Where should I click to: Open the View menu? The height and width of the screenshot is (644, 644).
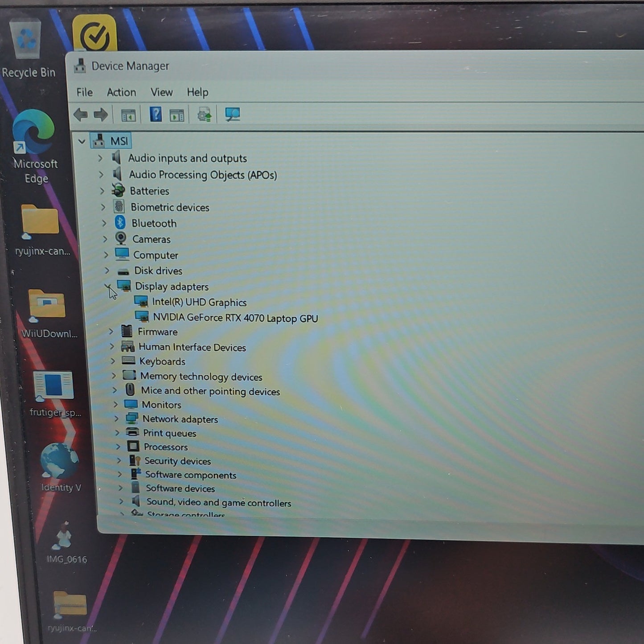(x=161, y=92)
